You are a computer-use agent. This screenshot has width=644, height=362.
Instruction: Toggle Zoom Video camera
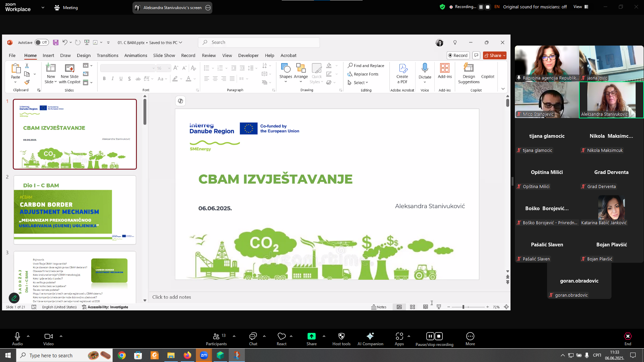pyautogui.click(x=48, y=337)
